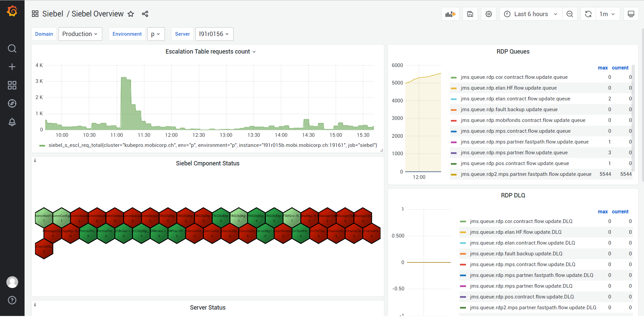This screenshot has height=317, width=644.
Task: Open the Dashboards grid icon in sidebar
Action: [12, 85]
